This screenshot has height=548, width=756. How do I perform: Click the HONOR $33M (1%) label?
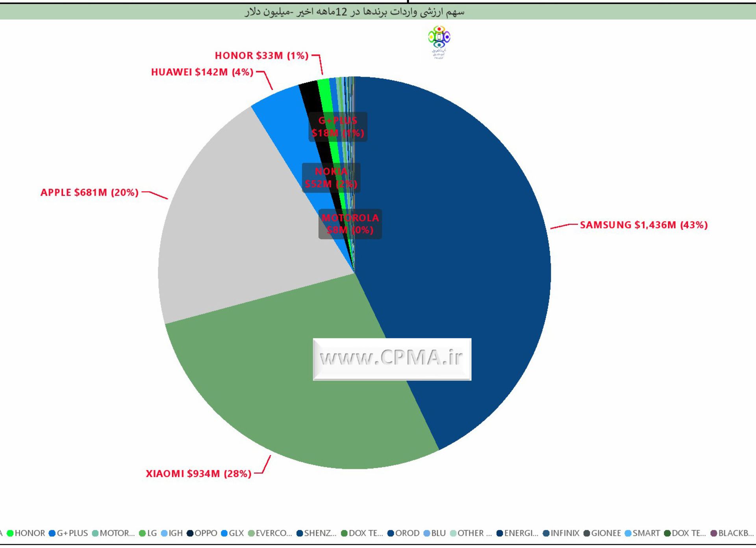click(261, 56)
